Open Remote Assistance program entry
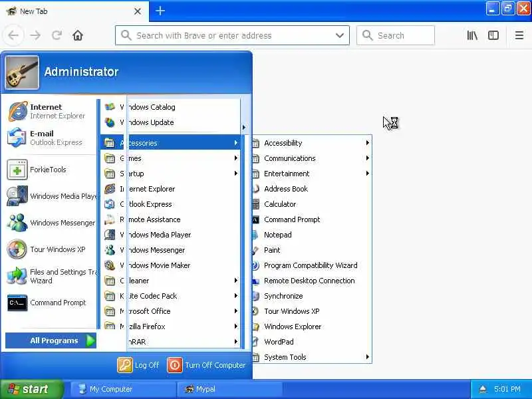Image resolution: width=532 pixels, height=399 pixels. pos(171,219)
